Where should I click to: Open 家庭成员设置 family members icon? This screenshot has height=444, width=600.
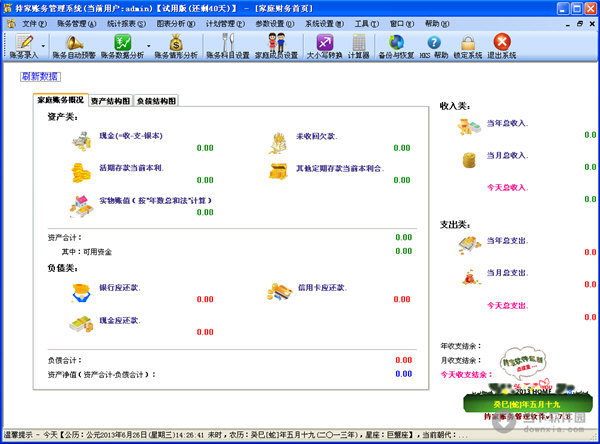277,44
